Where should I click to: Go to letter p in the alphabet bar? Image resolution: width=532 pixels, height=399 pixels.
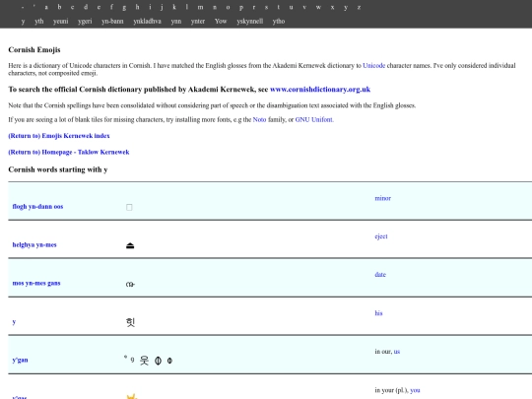[x=241, y=8]
